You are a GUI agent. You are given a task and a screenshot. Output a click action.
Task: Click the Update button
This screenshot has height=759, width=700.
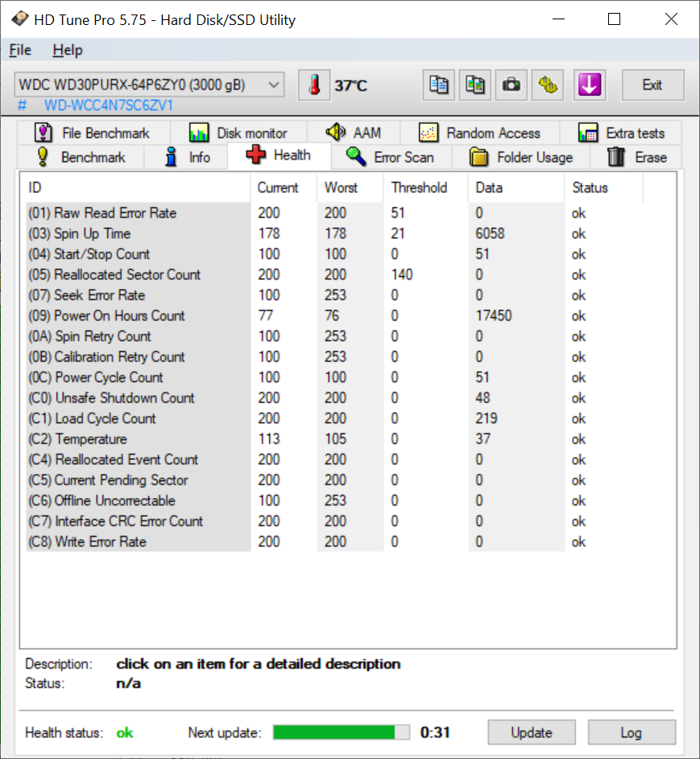click(532, 732)
